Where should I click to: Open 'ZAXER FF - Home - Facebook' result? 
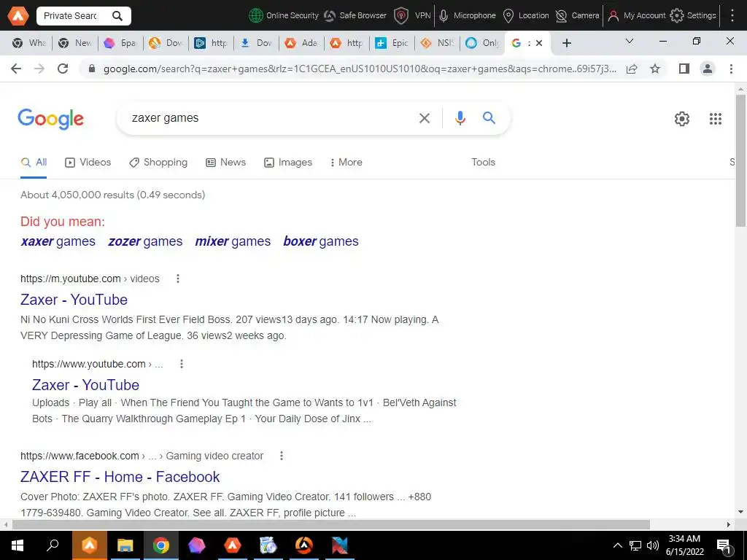pyautogui.click(x=120, y=477)
